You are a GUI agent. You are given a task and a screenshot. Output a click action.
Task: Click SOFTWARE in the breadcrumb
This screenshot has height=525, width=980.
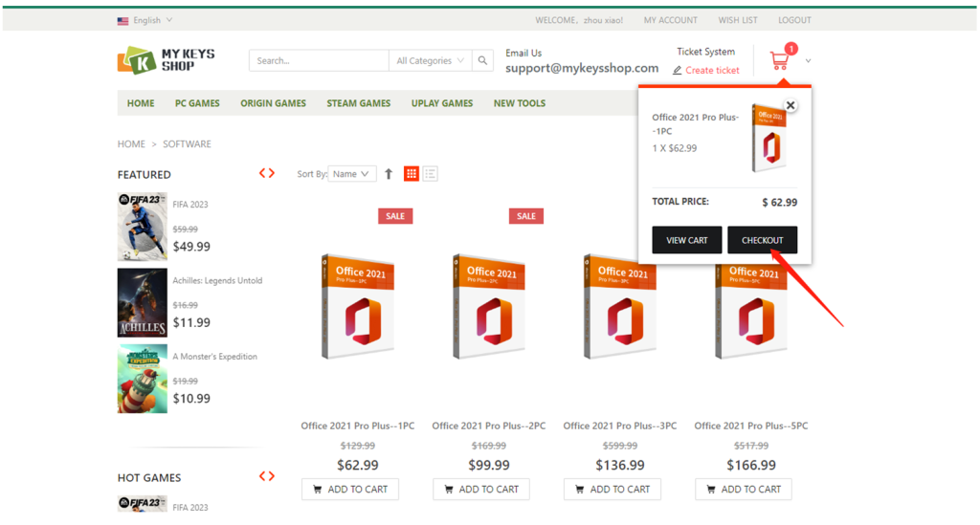tap(187, 144)
